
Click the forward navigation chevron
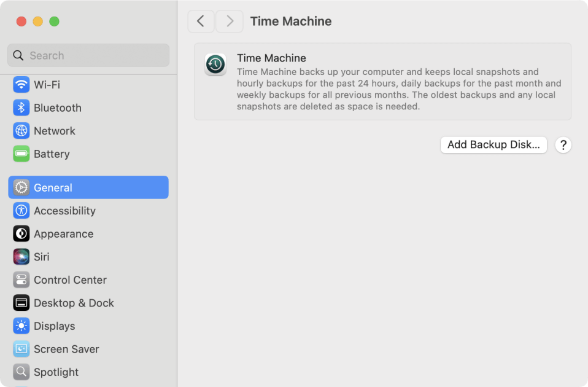click(229, 21)
